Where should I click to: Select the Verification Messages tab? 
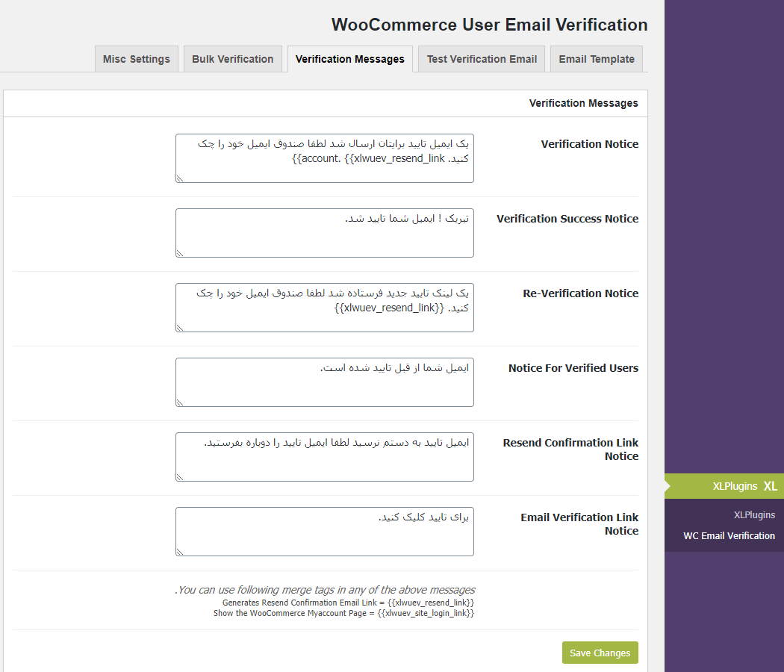click(350, 59)
